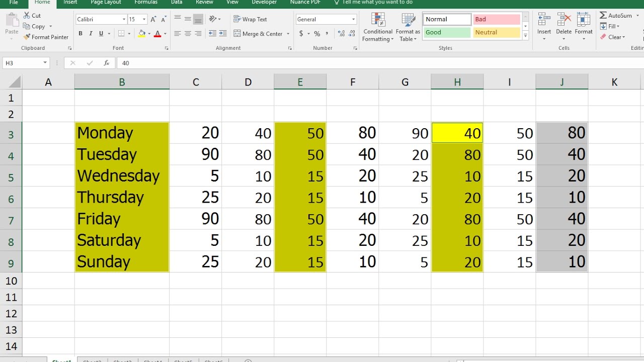Click the Decrease Indent icon

coord(212,34)
